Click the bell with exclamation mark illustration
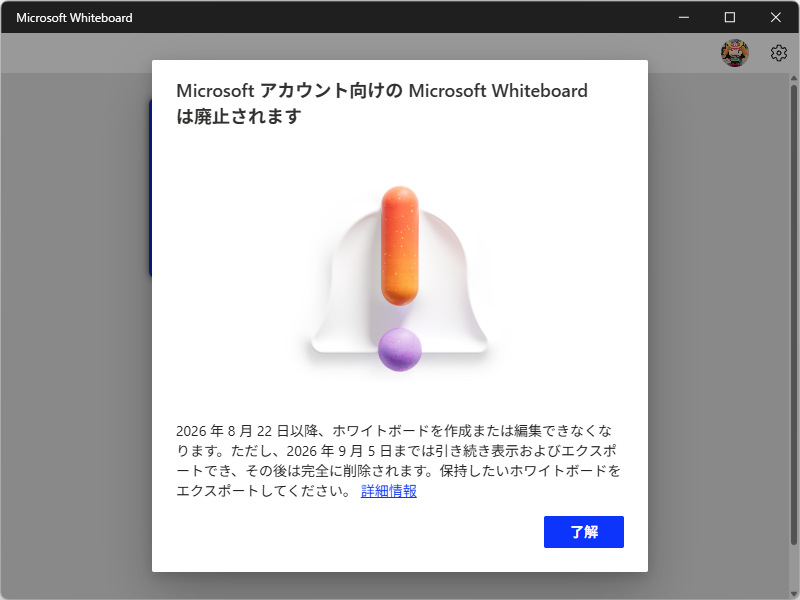 click(399, 279)
